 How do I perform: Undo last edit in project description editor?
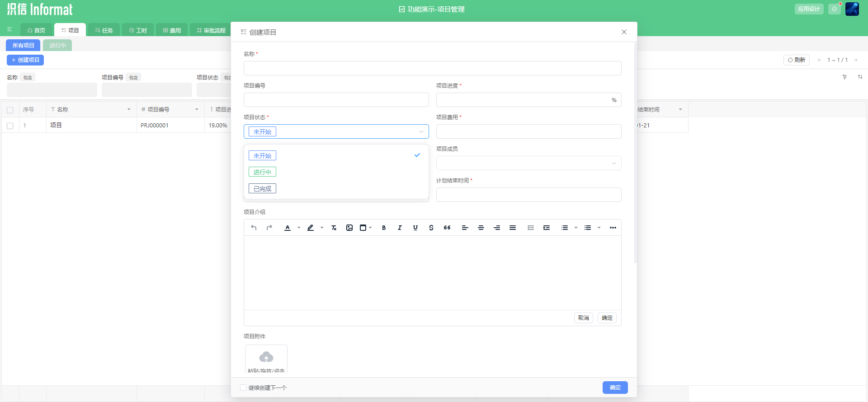(x=254, y=228)
